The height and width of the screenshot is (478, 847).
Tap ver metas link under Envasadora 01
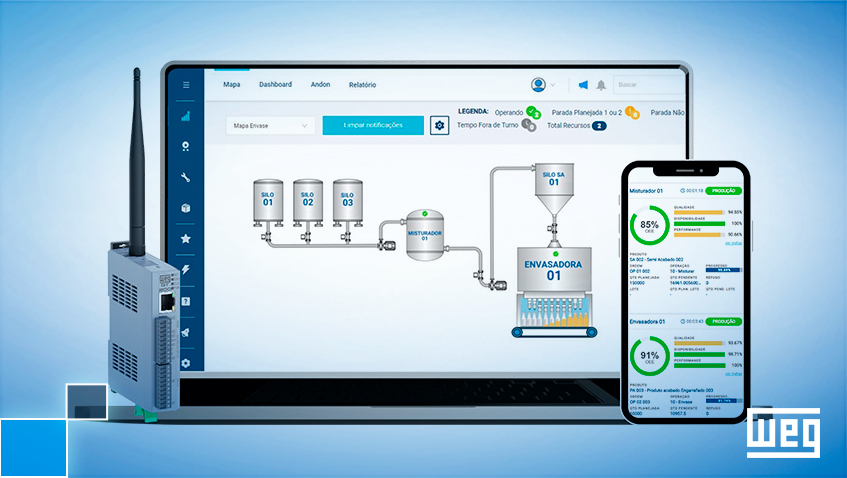click(x=734, y=374)
